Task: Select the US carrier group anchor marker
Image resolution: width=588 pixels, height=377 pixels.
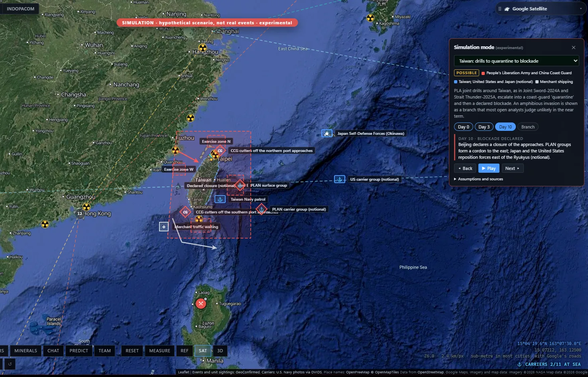Action: coord(340,179)
